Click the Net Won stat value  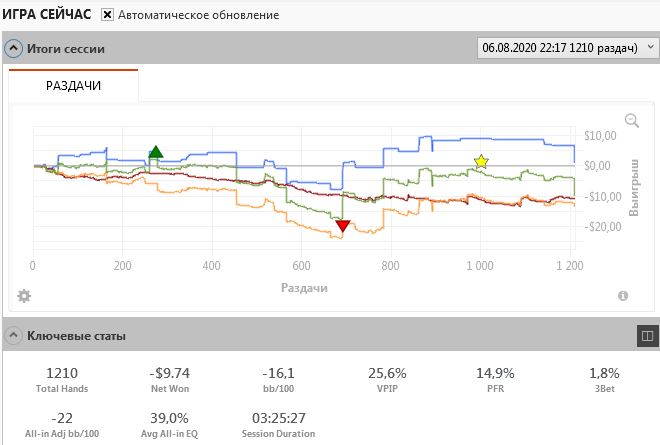pyautogui.click(x=170, y=373)
